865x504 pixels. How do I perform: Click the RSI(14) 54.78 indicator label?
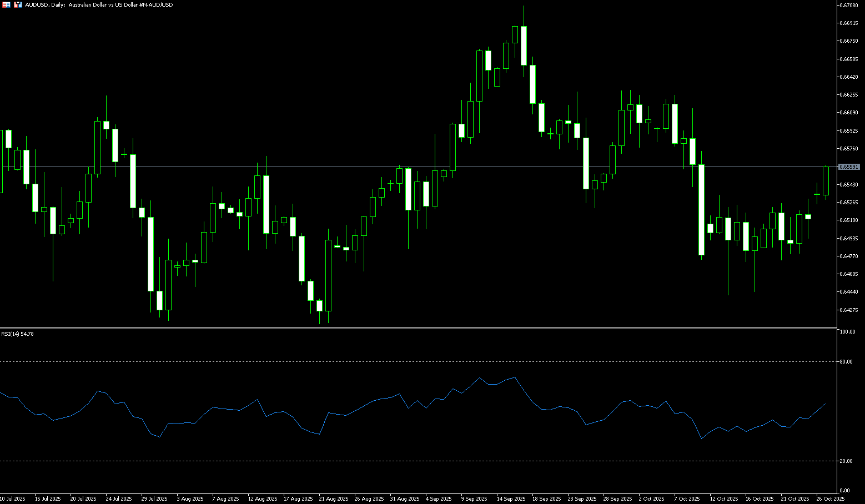coord(17,334)
